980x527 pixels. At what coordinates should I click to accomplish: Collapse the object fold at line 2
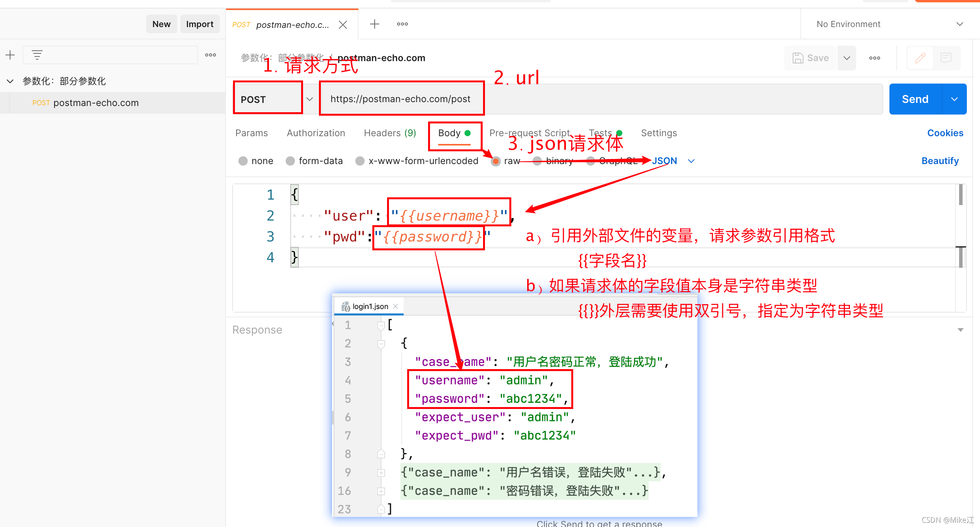point(381,344)
